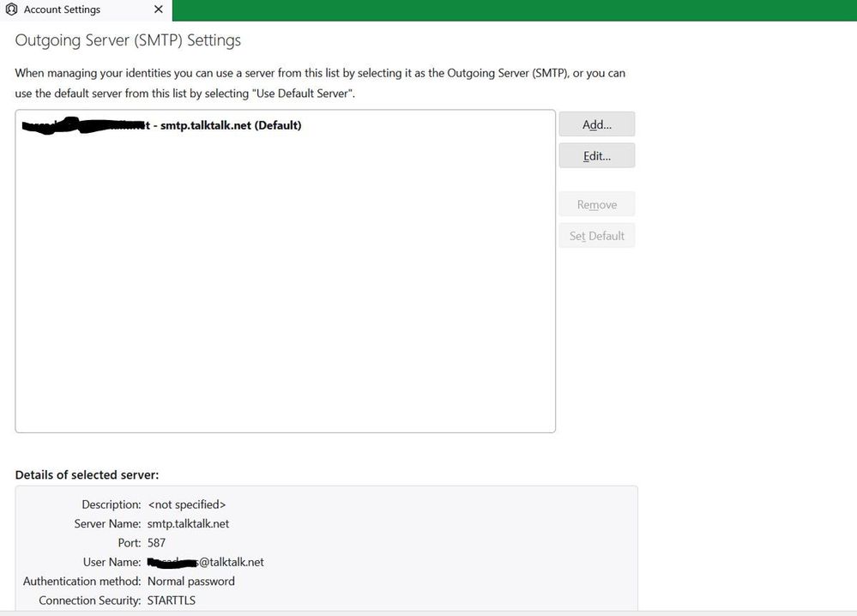The image size is (857, 616).
Task: Click the Server Name value smtp.talktalk.net
Action: [x=188, y=523]
